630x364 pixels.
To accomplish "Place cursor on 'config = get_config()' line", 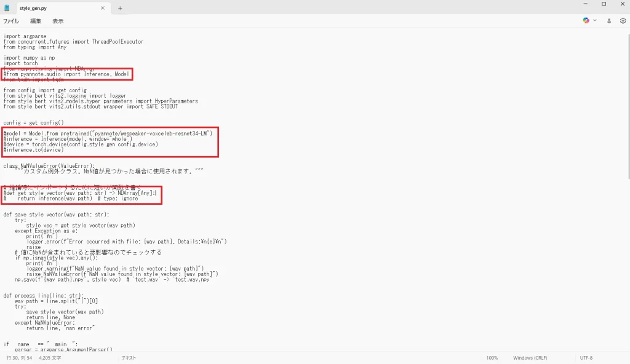I will (29, 123).
